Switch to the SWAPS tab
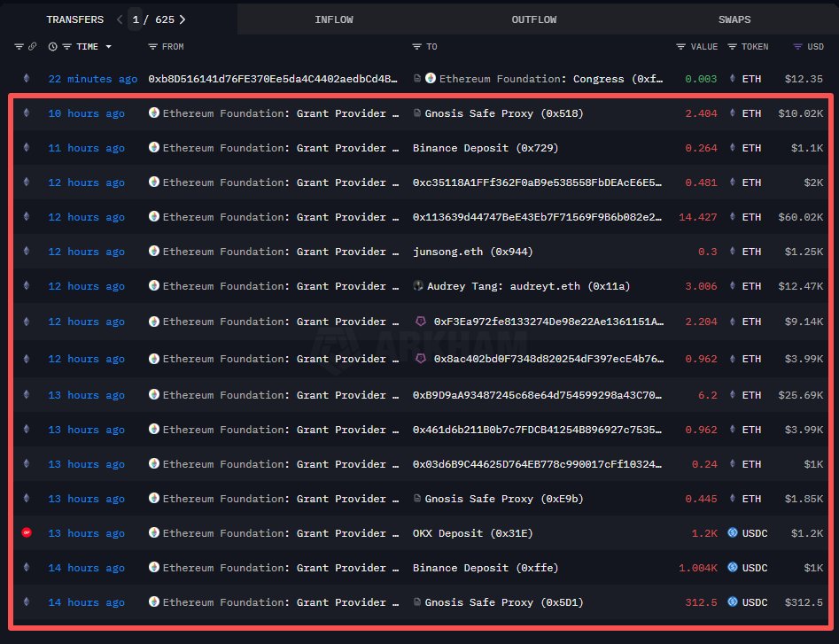 (x=734, y=19)
